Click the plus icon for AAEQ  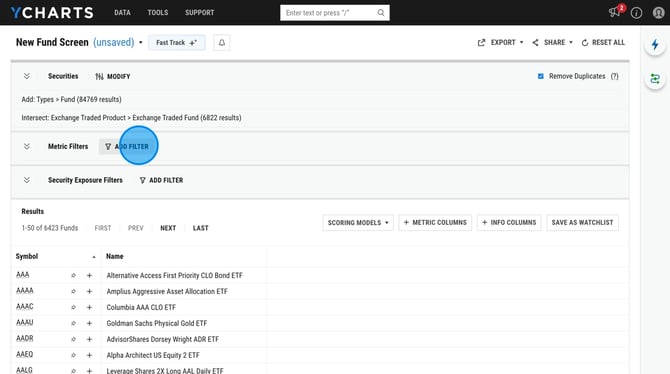[x=89, y=355]
